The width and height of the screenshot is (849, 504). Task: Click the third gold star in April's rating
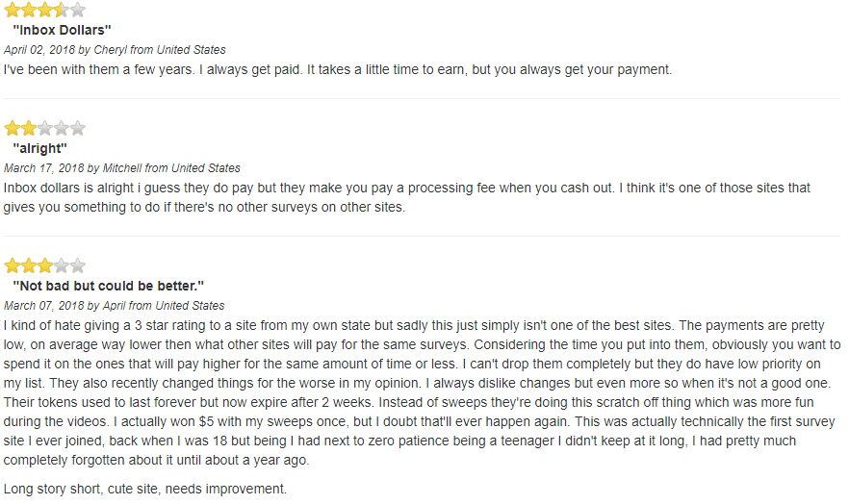[x=45, y=265]
